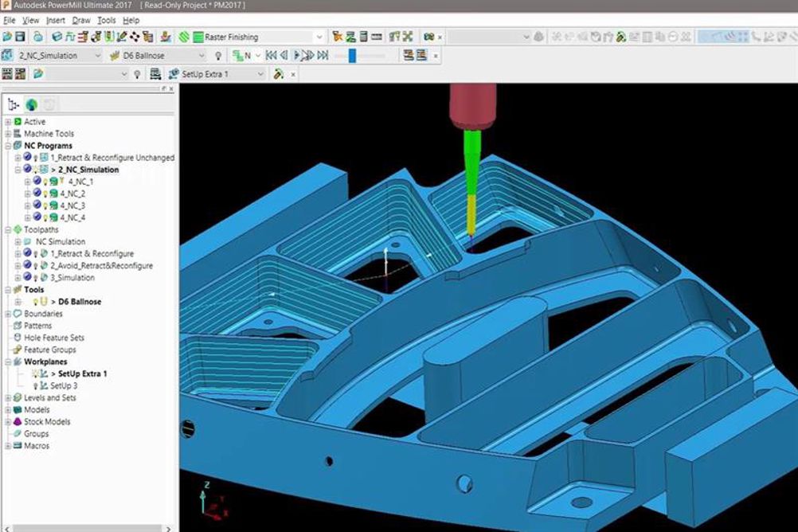Open the View menu

tap(30, 21)
